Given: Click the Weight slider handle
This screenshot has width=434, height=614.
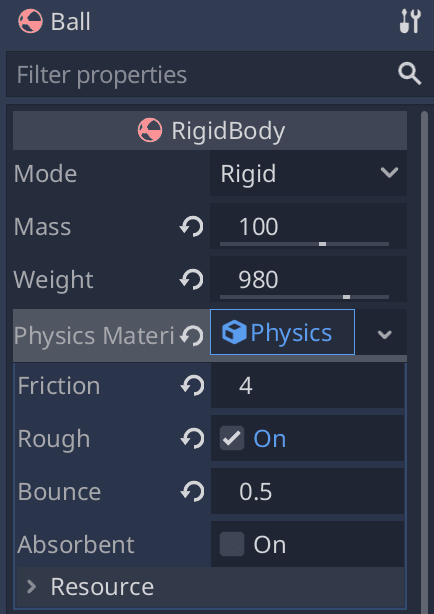Looking at the screenshot, I should coord(346,297).
